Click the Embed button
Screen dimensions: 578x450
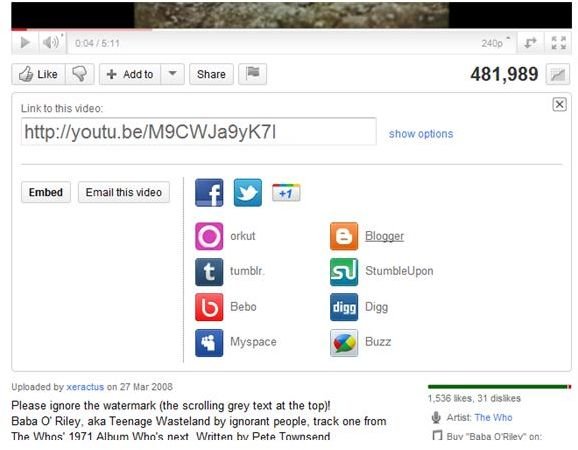(46, 192)
